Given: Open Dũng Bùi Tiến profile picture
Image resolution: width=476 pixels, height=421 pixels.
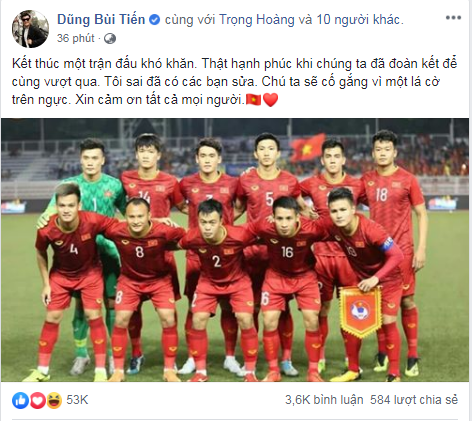Looking at the screenshot, I should (x=30, y=29).
